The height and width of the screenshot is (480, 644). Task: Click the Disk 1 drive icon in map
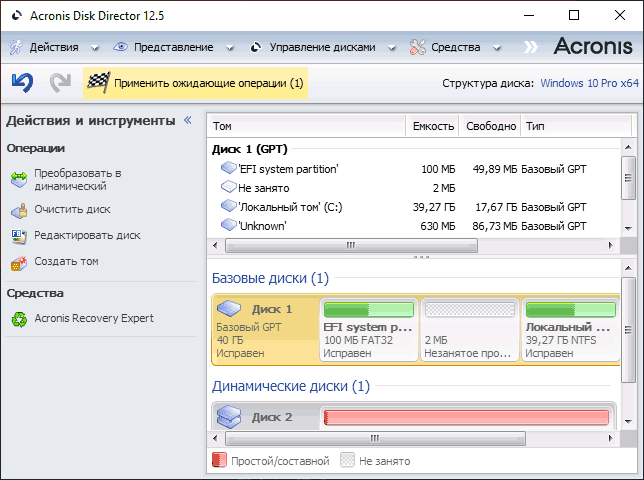[229, 308]
